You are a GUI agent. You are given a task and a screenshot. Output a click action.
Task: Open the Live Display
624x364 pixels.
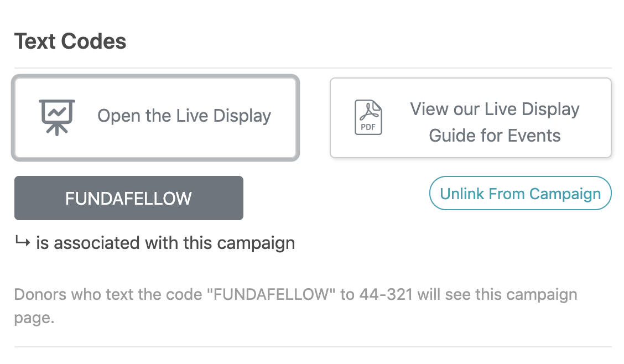[x=155, y=118]
